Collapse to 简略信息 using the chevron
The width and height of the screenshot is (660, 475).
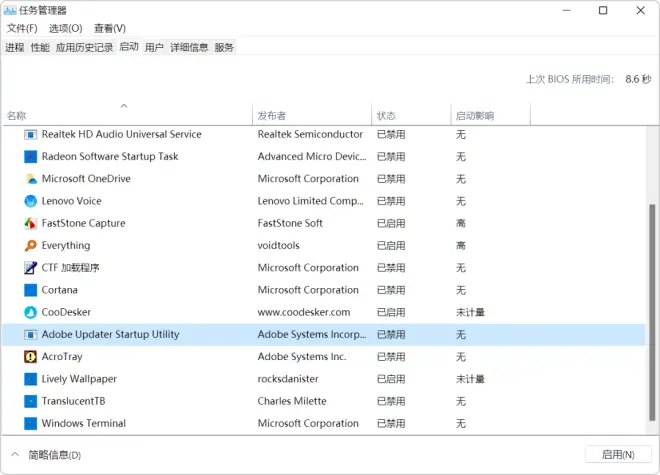(15, 455)
